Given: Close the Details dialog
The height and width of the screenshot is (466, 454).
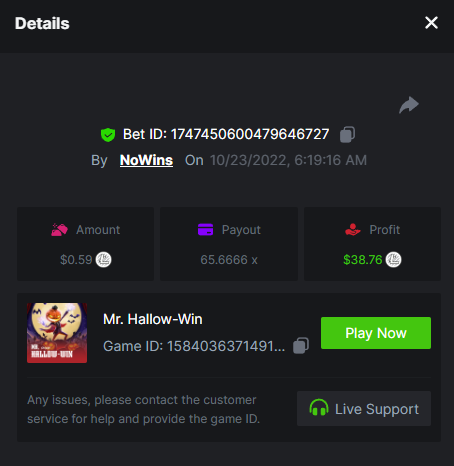Looking at the screenshot, I should pos(431,23).
